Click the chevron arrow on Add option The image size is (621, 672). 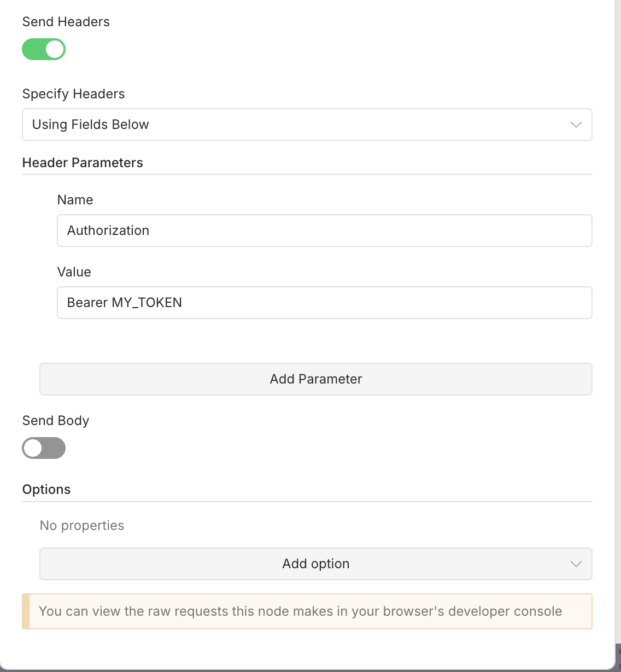[x=576, y=564]
